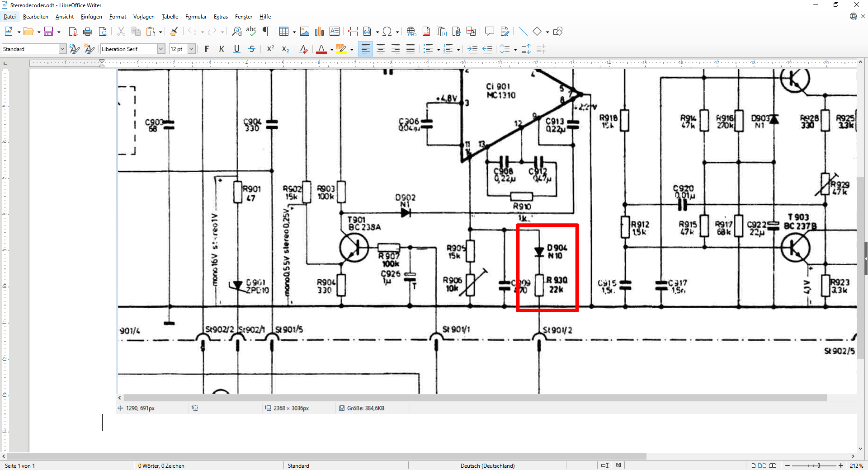Click the Insert Comment icon
Image resolution: width=868 pixels, height=470 pixels.
489,32
